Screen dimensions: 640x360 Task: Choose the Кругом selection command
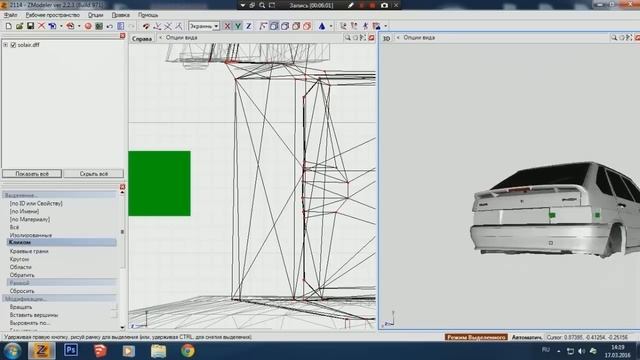[x=19, y=259]
